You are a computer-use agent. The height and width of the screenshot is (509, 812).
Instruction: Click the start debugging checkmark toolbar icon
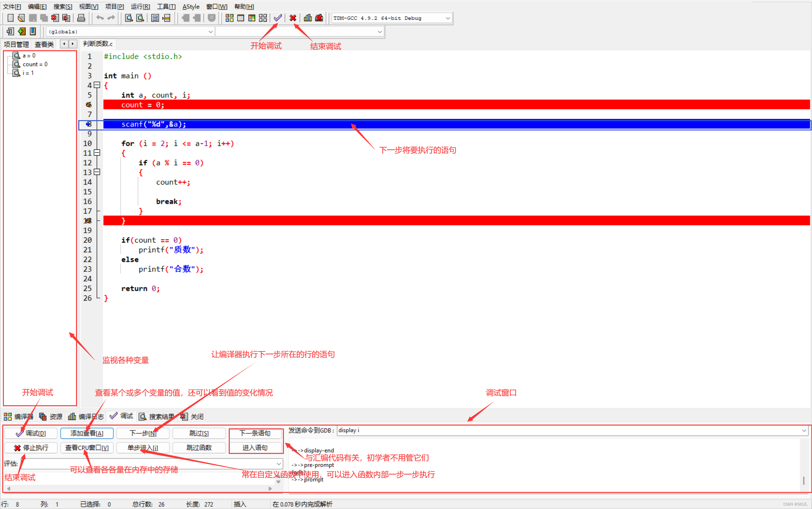pos(278,18)
